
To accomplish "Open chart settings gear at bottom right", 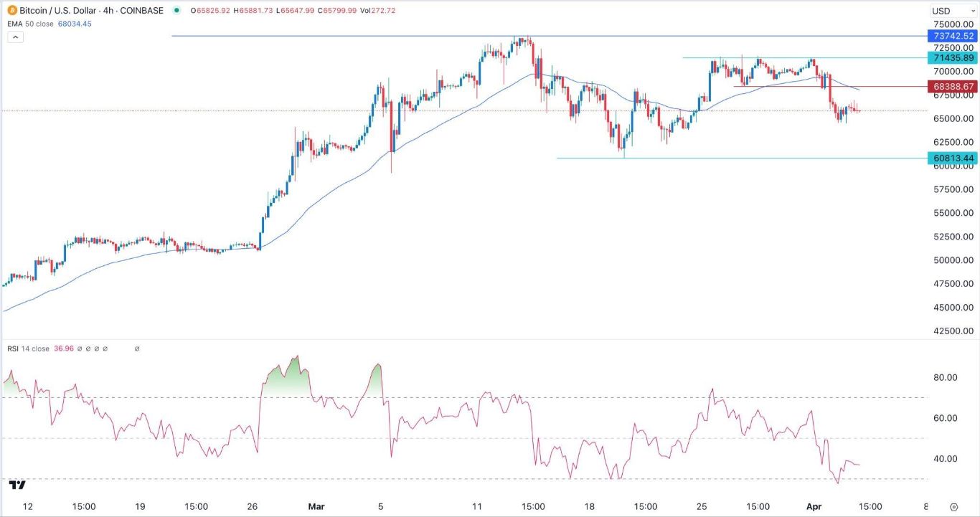I will [953, 506].
